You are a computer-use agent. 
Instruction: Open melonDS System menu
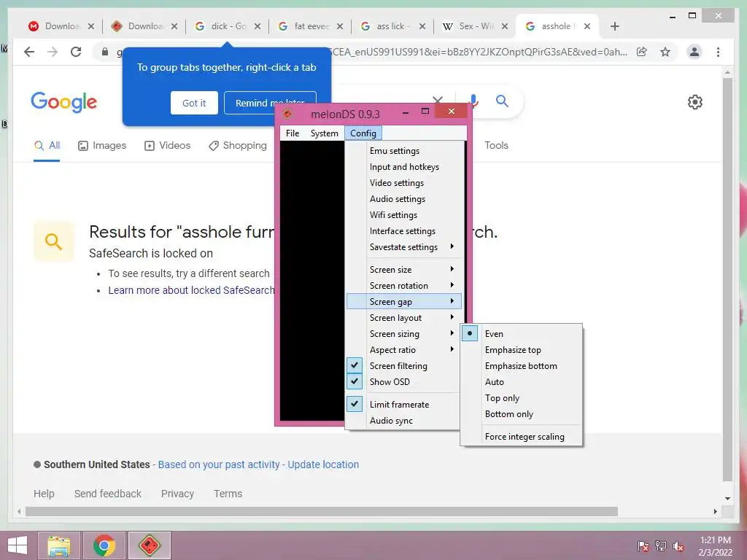324,133
